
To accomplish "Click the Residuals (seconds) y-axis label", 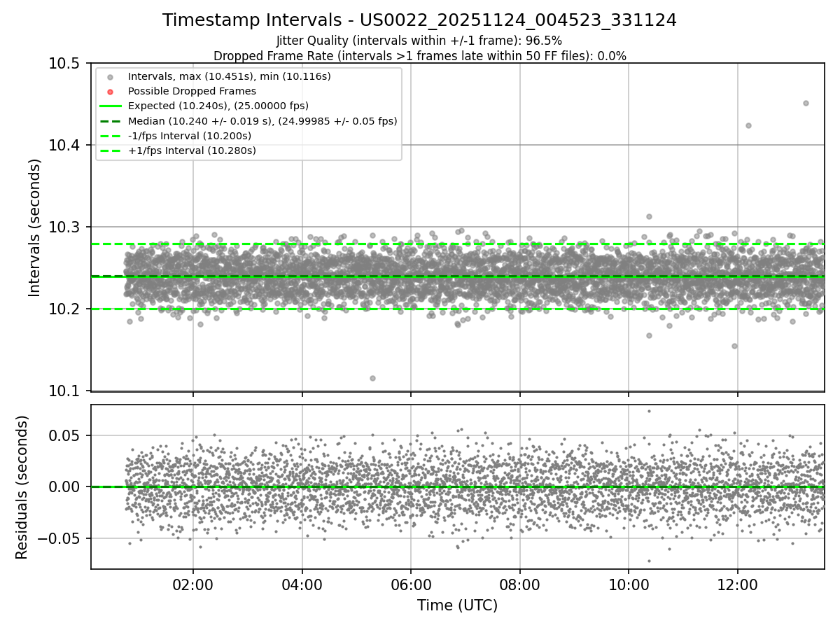I will (x=22, y=487).
